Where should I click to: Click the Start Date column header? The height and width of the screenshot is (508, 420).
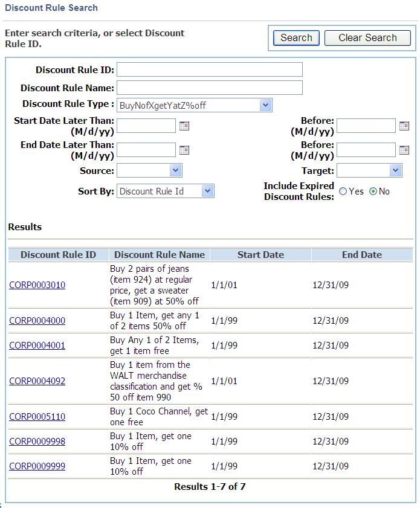click(x=260, y=255)
